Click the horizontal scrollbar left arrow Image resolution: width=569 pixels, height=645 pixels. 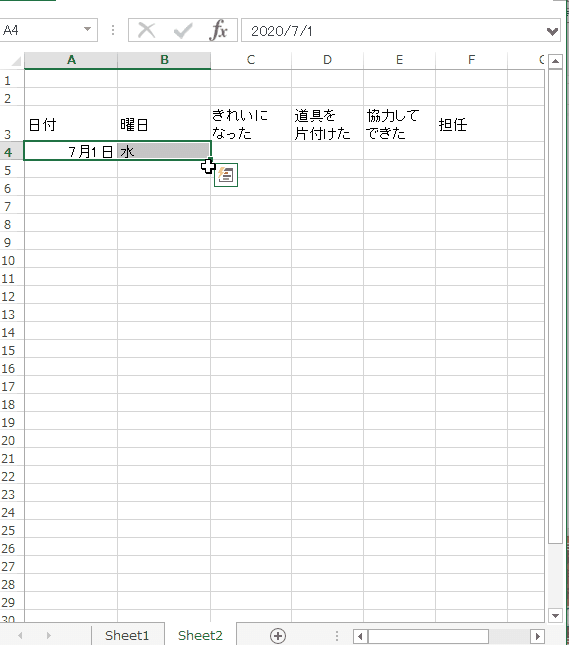[360, 636]
